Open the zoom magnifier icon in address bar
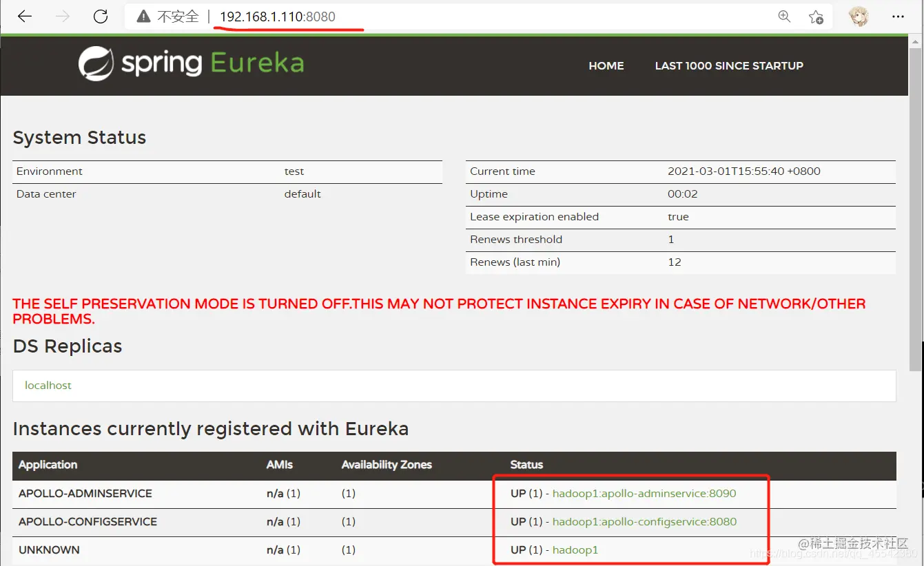 click(x=784, y=17)
